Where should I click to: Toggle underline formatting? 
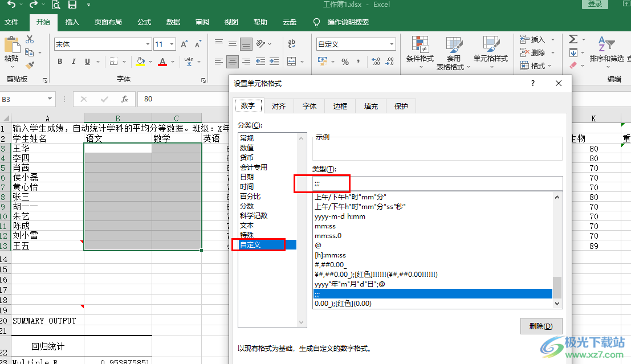tap(87, 62)
